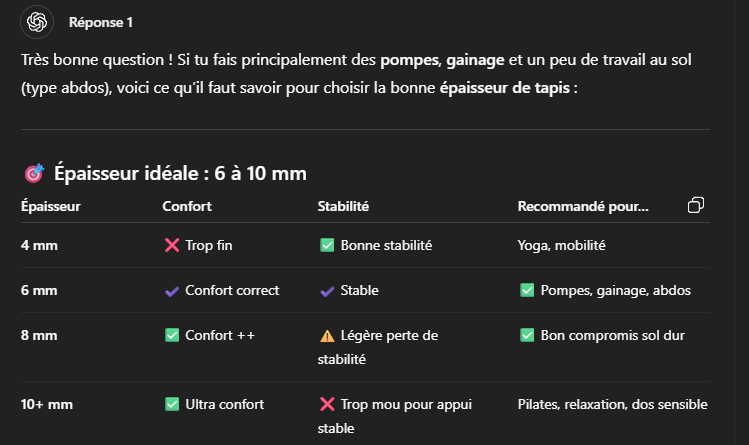The image size is (749, 445).
Task: Click the "Pilates, relaxation, dos sensible" cell
Action: click(612, 405)
